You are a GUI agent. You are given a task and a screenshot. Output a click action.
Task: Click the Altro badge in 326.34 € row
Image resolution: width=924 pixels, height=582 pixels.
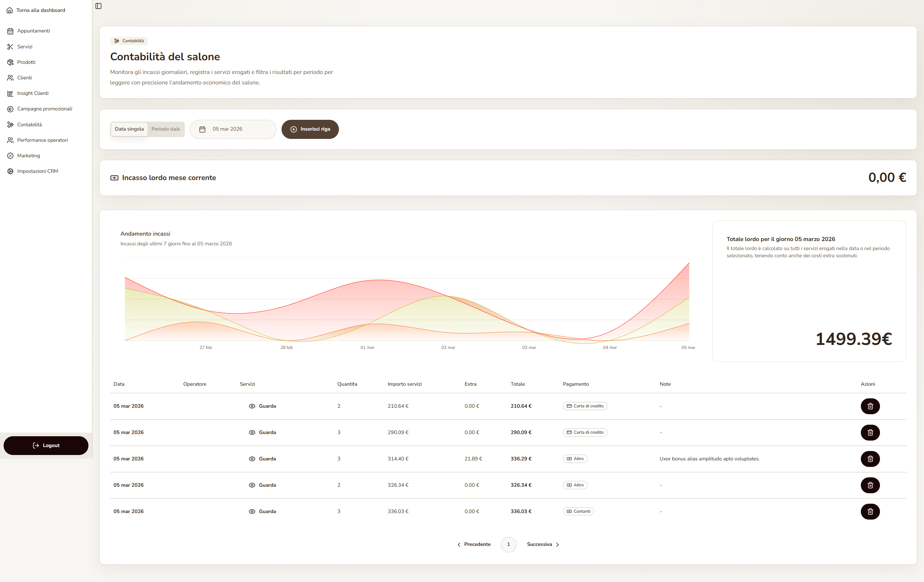click(x=575, y=485)
